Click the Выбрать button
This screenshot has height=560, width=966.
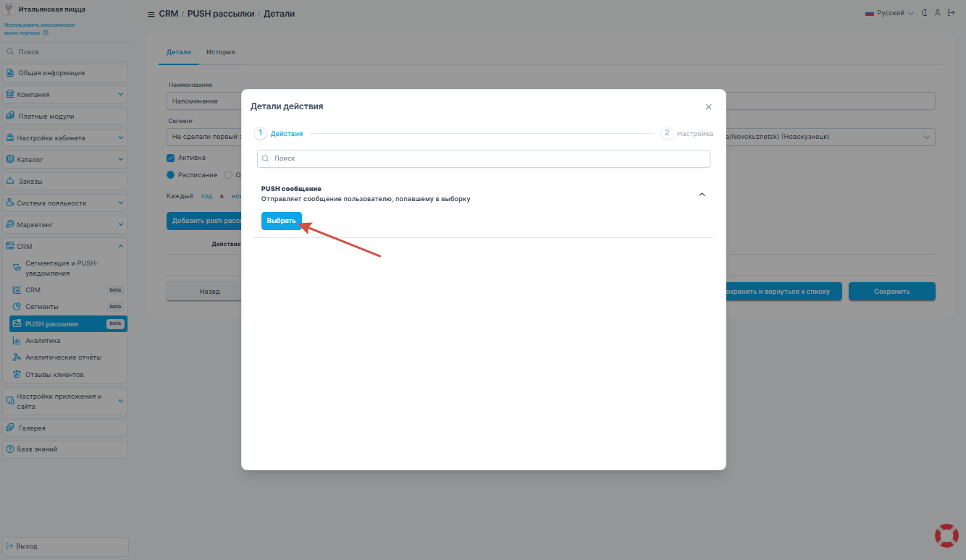(281, 221)
